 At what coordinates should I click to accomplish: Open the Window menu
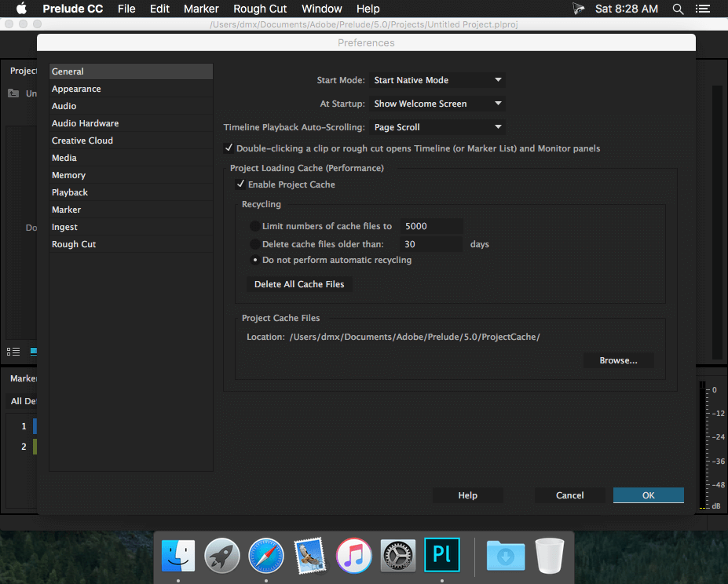pos(322,9)
